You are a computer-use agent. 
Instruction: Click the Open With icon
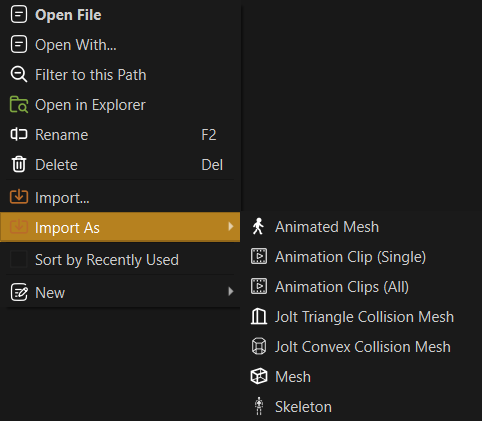point(19,45)
